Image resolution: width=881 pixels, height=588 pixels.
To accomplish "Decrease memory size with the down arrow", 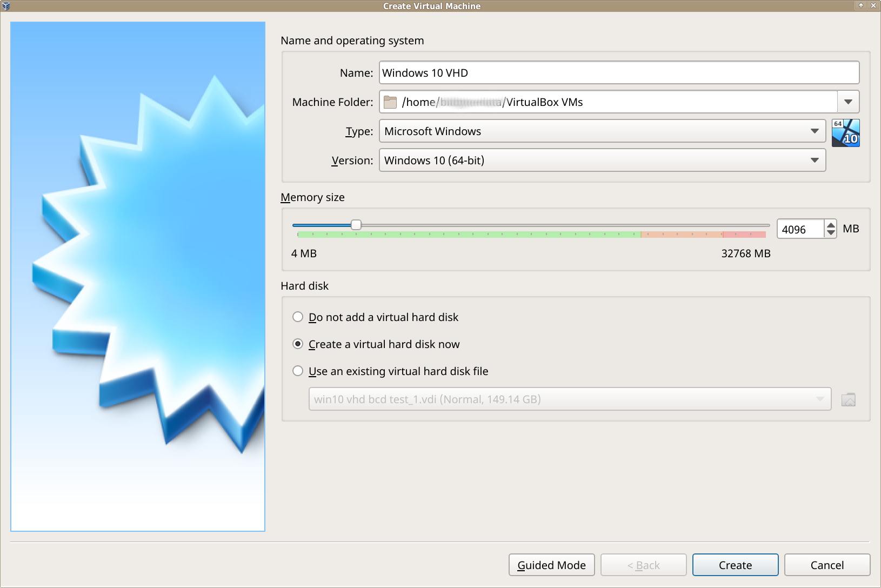I will 831,233.
